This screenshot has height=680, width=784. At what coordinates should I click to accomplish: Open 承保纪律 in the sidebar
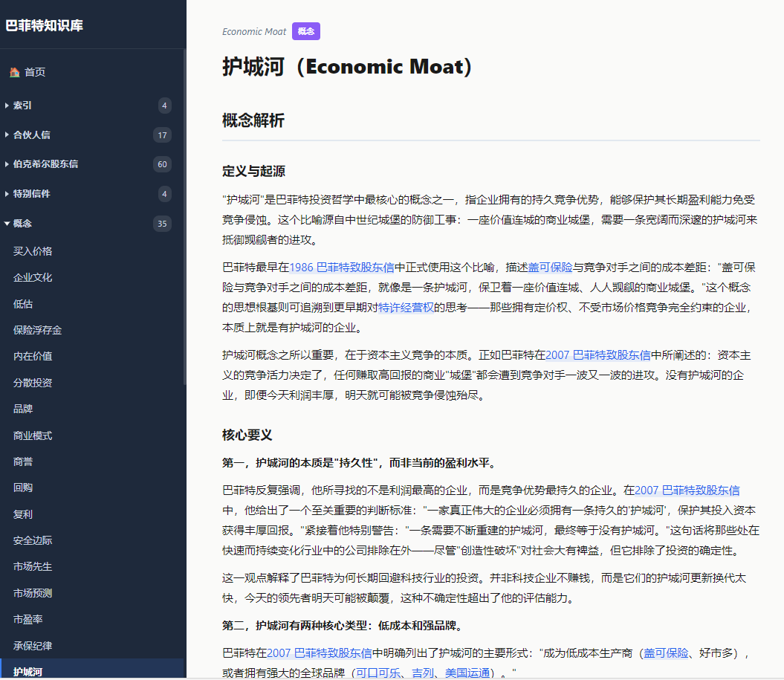pos(33,646)
